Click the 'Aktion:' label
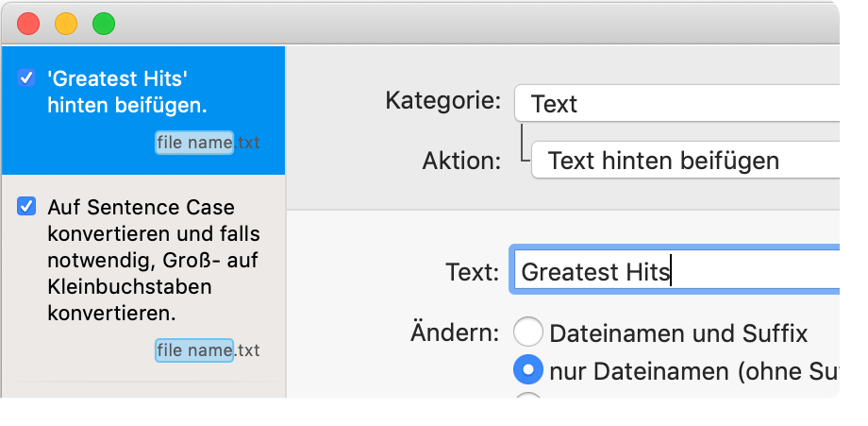The width and height of the screenshot is (868, 426). click(461, 160)
